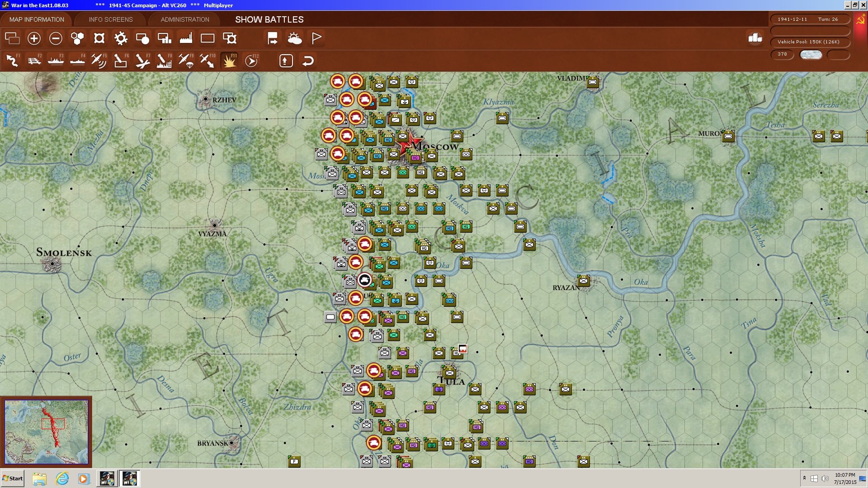Select F11 show battles explosion icon

click(x=229, y=61)
